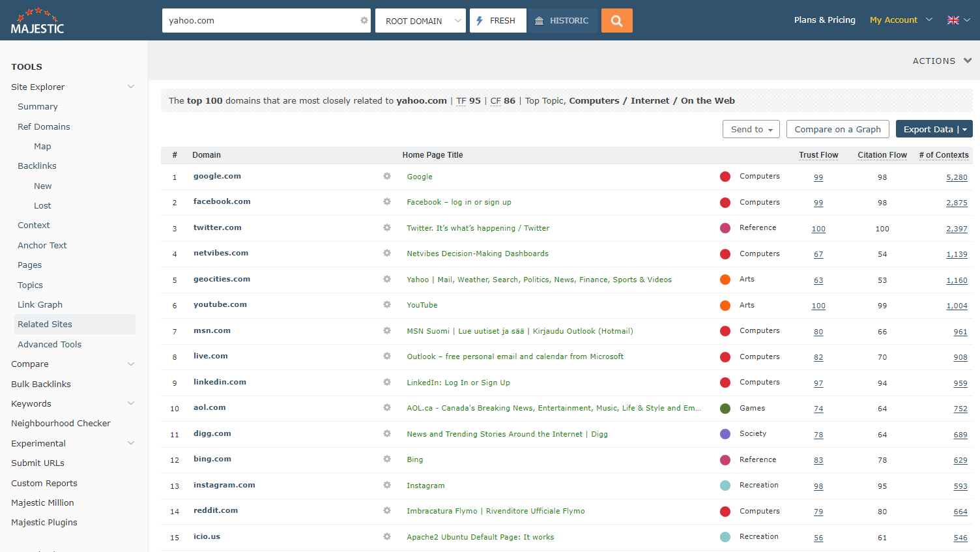
Task: Expand the Actions menu
Action: [x=942, y=61]
